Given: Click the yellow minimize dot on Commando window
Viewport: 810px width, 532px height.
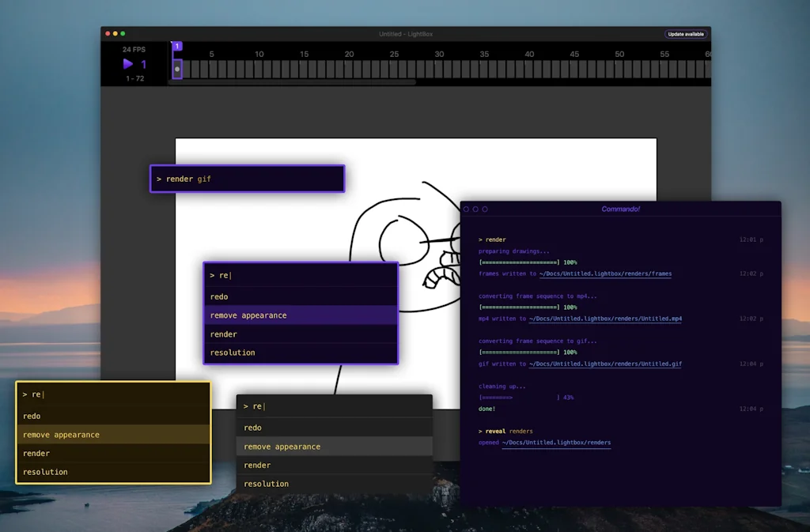Looking at the screenshot, I should coord(475,209).
